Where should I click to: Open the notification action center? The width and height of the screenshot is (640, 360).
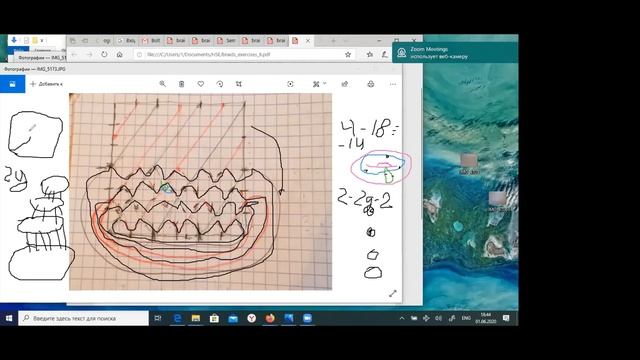tap(507, 318)
